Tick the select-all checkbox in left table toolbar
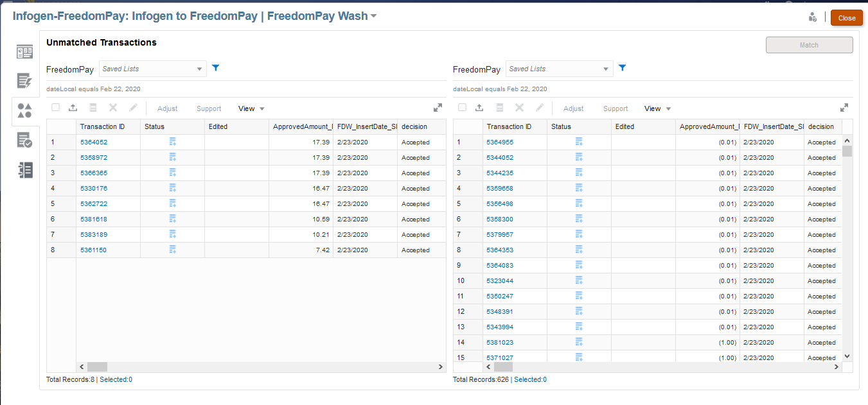The width and height of the screenshot is (868, 405). pyautogui.click(x=56, y=108)
